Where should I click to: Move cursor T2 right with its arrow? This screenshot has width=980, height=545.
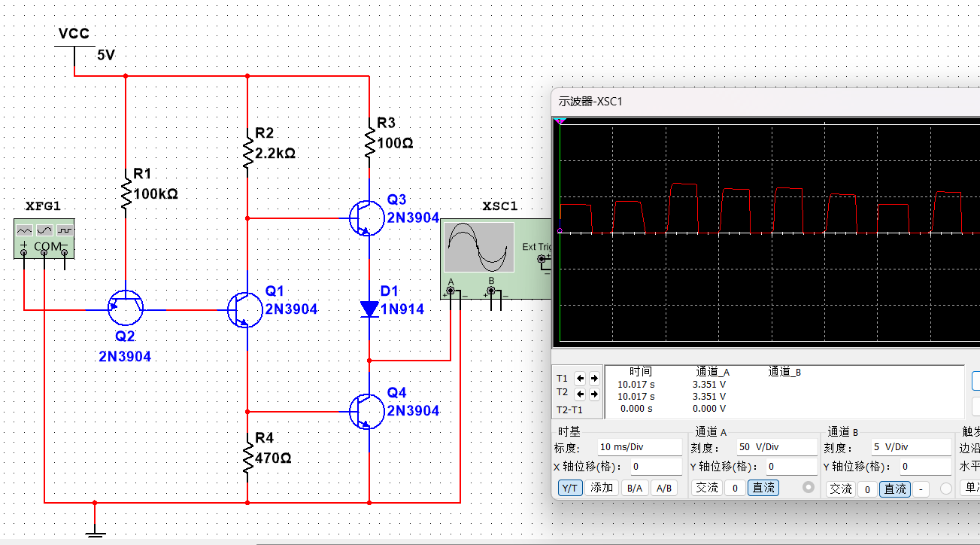[594, 394]
